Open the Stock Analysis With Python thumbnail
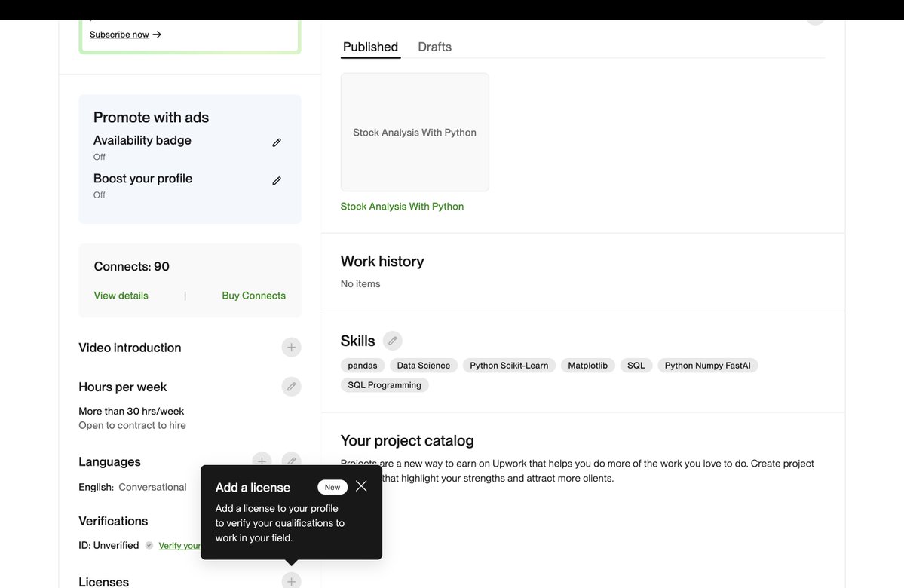 point(415,132)
